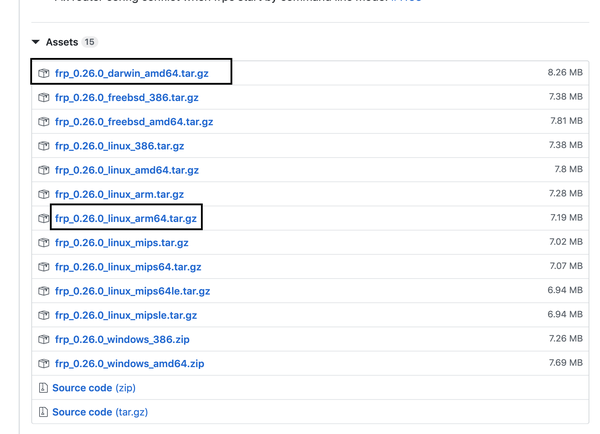Download Source code (zip)
The width and height of the screenshot is (600, 434).
[x=94, y=388]
